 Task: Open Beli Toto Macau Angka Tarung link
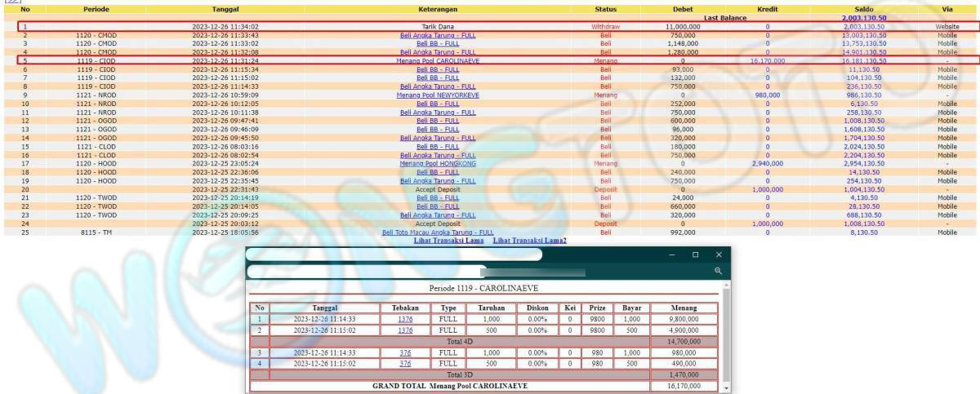pyautogui.click(x=438, y=232)
